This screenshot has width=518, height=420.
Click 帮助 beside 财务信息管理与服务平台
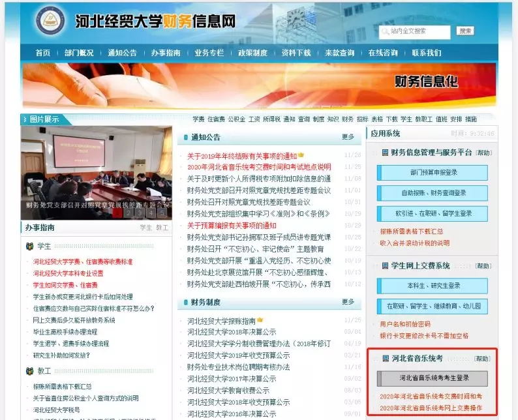click(x=483, y=153)
